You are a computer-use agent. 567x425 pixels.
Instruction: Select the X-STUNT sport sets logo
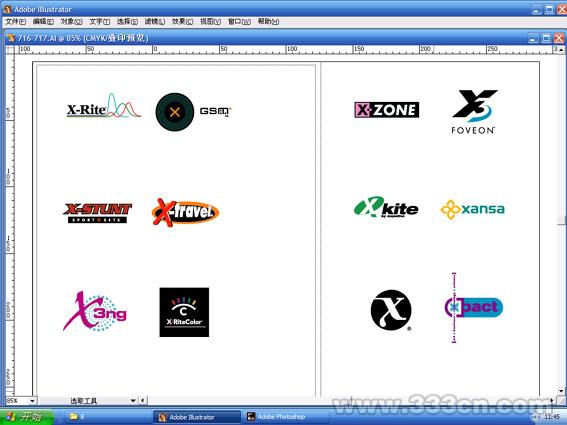click(x=97, y=213)
